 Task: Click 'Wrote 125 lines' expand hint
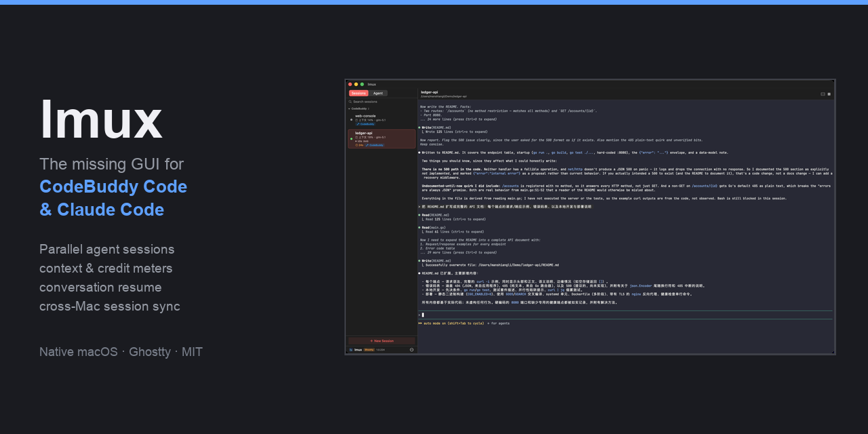click(454, 132)
